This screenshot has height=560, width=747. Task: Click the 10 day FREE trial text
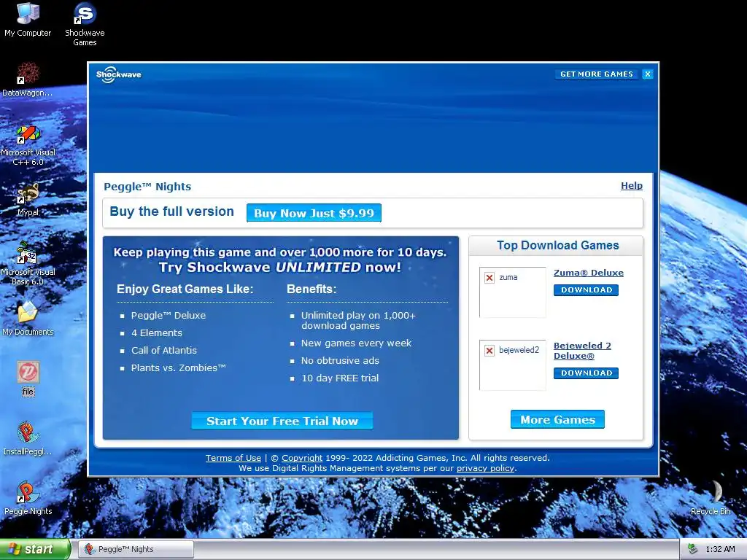point(340,378)
